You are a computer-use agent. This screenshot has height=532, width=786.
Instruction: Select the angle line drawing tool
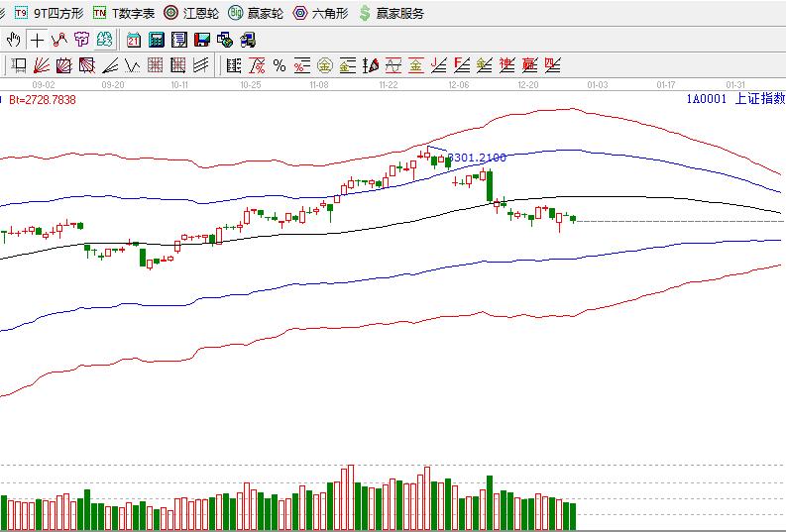click(110, 66)
